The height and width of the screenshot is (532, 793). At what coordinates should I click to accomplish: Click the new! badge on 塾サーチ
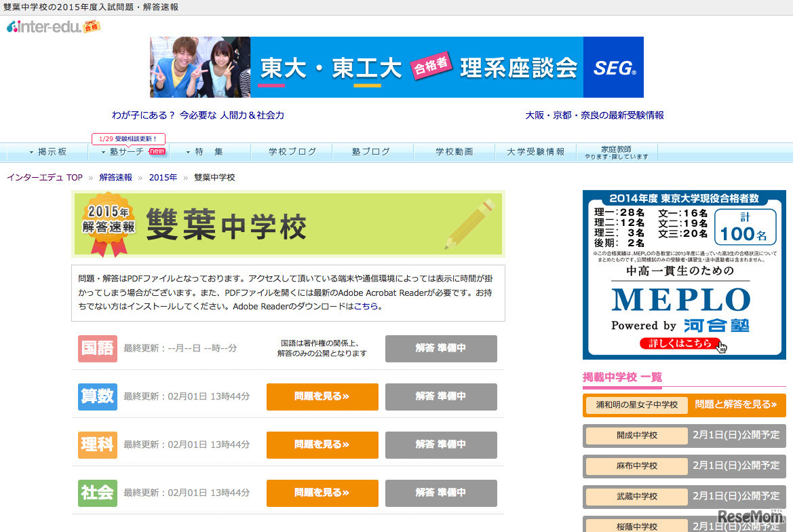(x=157, y=151)
